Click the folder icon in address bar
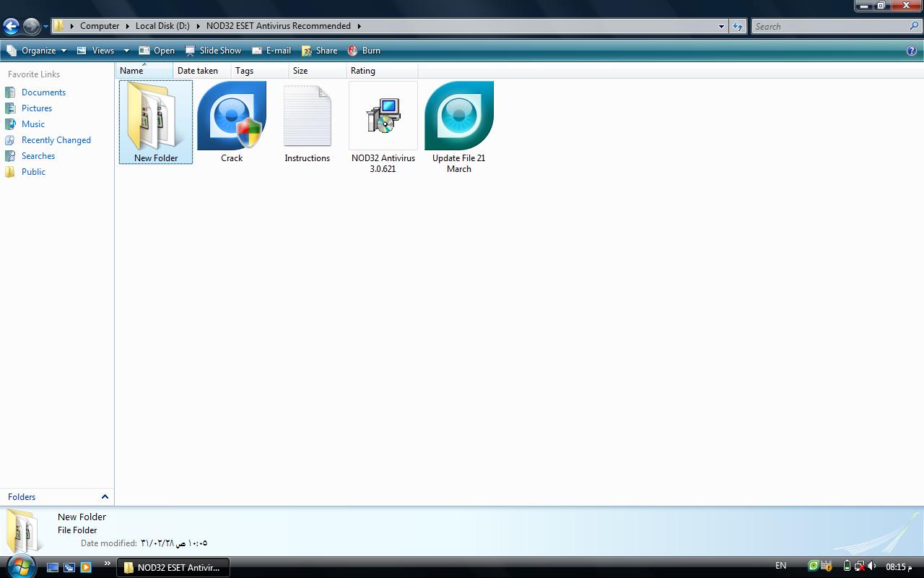The width and height of the screenshot is (924, 578). click(x=59, y=26)
